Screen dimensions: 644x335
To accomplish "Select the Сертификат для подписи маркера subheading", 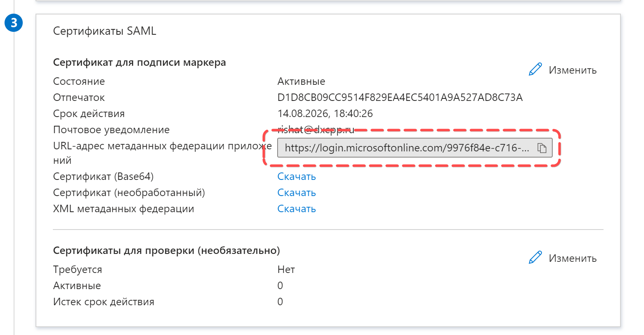I will [x=140, y=62].
